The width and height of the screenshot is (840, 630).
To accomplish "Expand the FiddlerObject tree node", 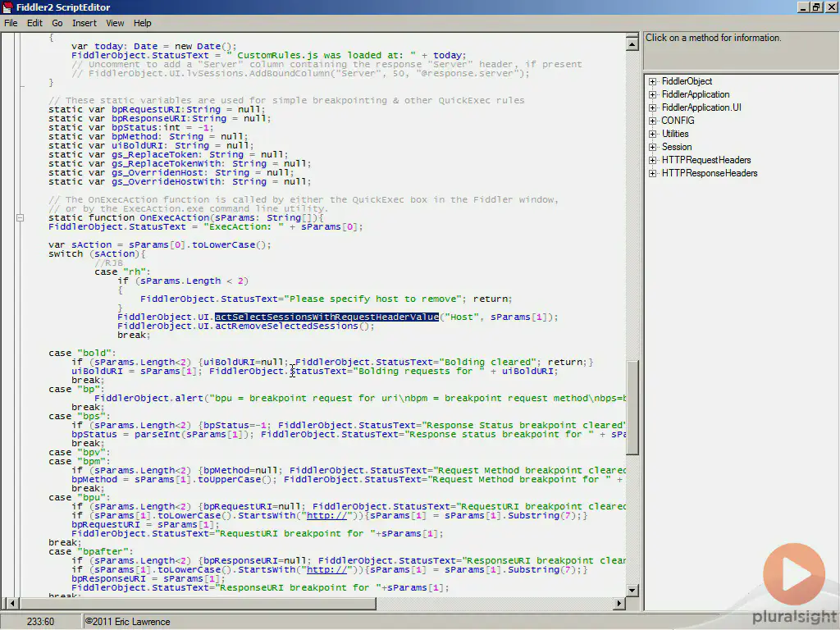I will (652, 81).
